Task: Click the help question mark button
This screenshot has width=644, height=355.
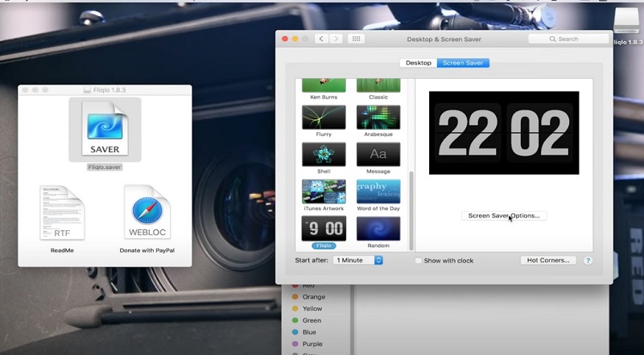Action: [588, 261]
